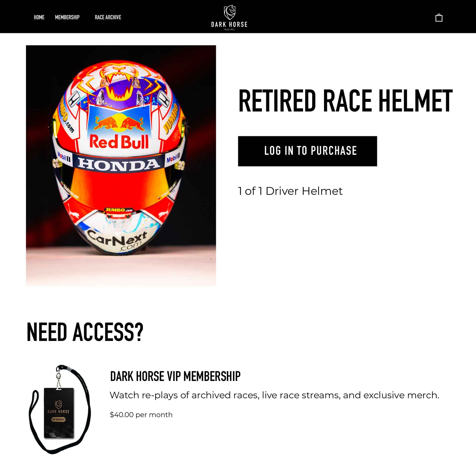Open the Dark Horse VIP Membership title link

click(175, 376)
